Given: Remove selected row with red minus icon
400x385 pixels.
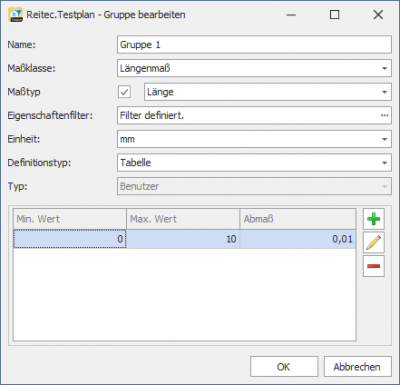Looking at the screenshot, I should coord(374,266).
